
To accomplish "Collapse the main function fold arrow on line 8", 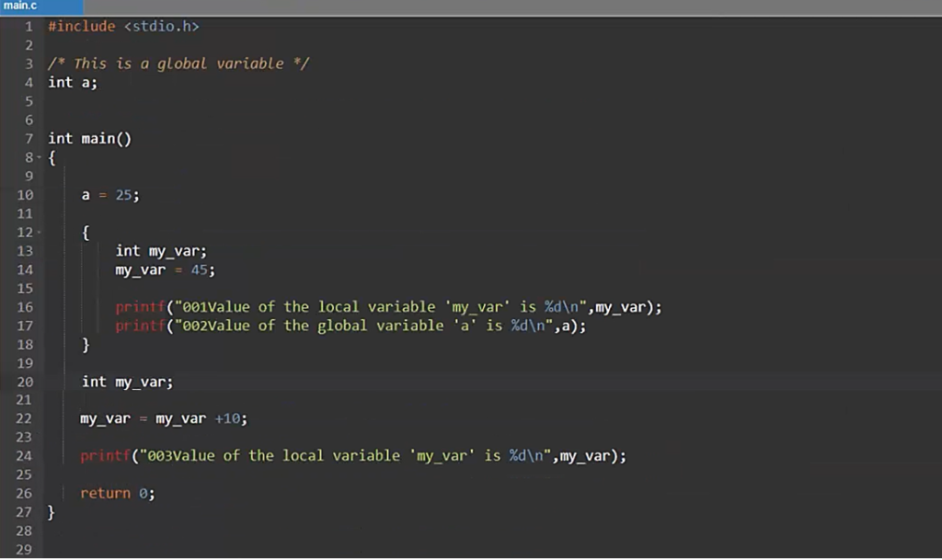I will 39,157.
